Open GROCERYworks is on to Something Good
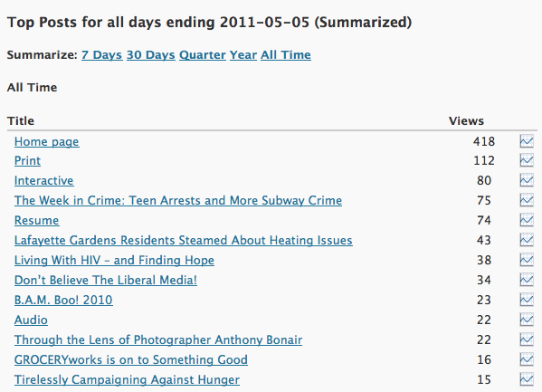The image size is (542, 392). coord(131,359)
